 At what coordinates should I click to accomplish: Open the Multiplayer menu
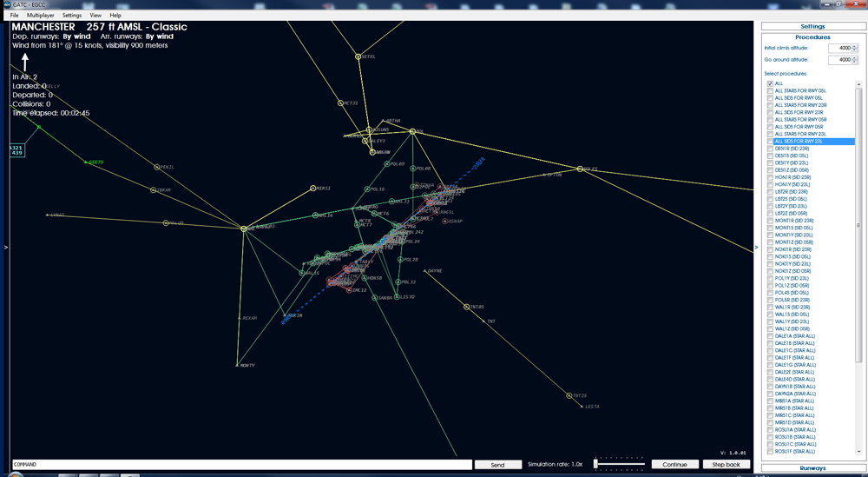coord(41,16)
